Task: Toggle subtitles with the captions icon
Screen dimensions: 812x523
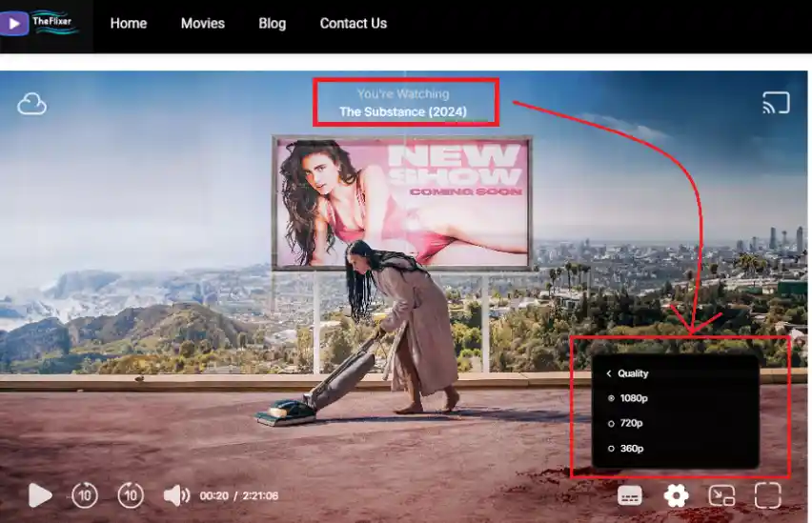Action: pos(630,496)
